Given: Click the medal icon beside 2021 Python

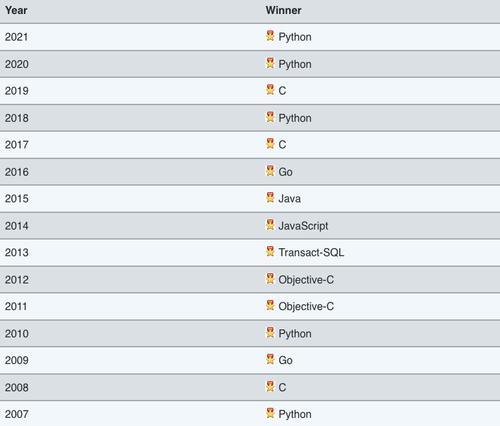Looking at the screenshot, I should [x=270, y=36].
